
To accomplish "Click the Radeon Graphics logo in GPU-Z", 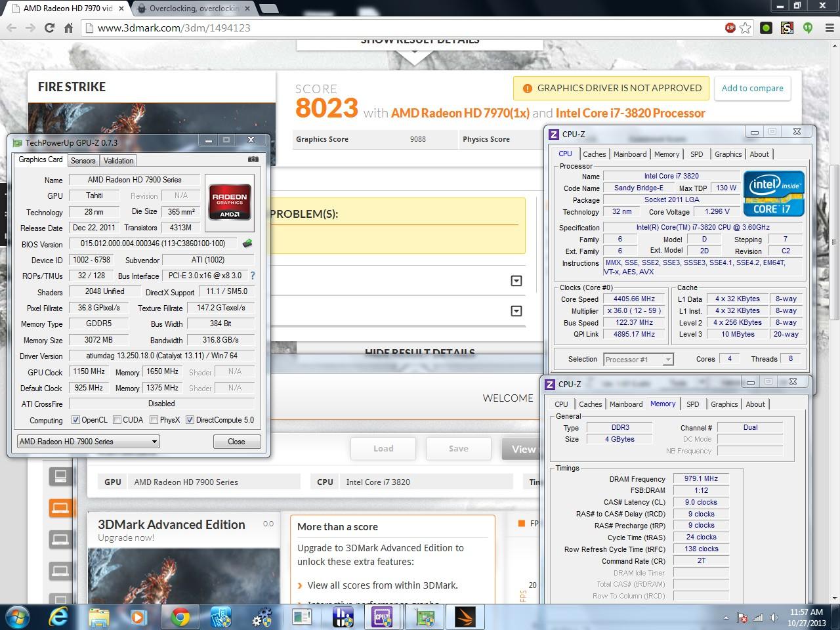I will (x=230, y=203).
